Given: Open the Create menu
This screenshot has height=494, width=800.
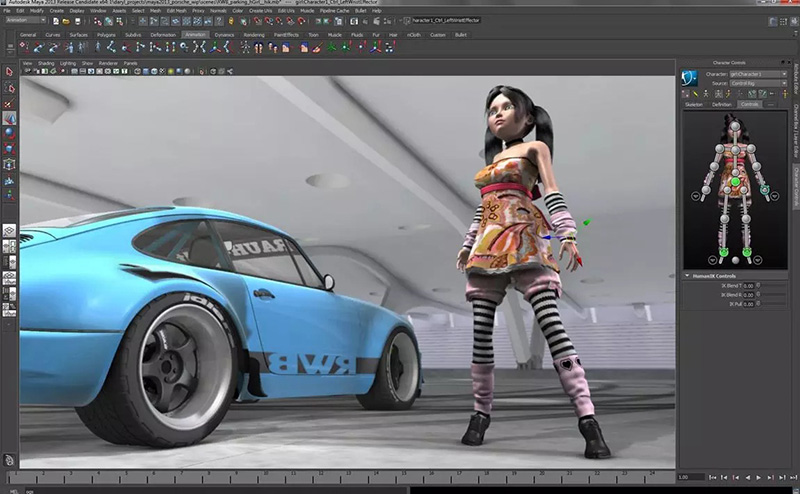Looking at the screenshot, I should pyautogui.click(x=57, y=11).
